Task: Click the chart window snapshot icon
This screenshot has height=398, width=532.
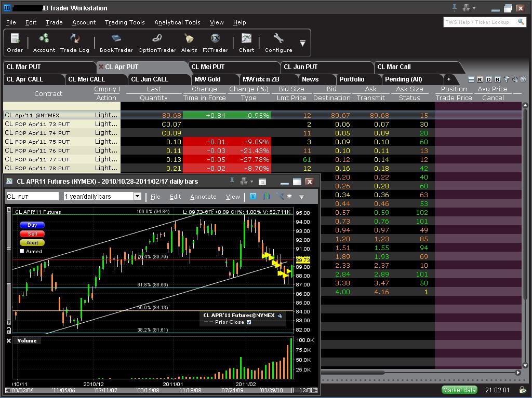Action: point(262,182)
